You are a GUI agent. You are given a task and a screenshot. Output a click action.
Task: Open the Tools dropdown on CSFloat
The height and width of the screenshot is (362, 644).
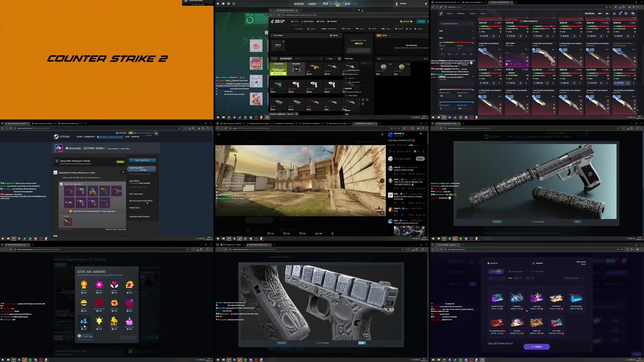(483, 13)
